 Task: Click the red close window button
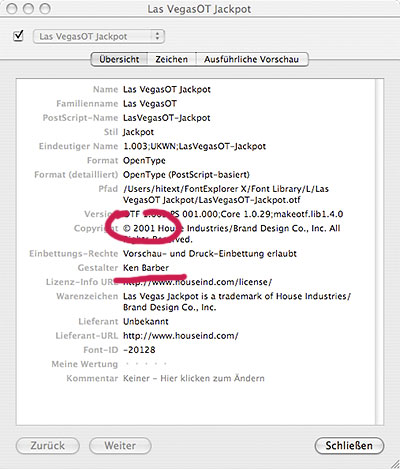pyautogui.click(x=12, y=9)
